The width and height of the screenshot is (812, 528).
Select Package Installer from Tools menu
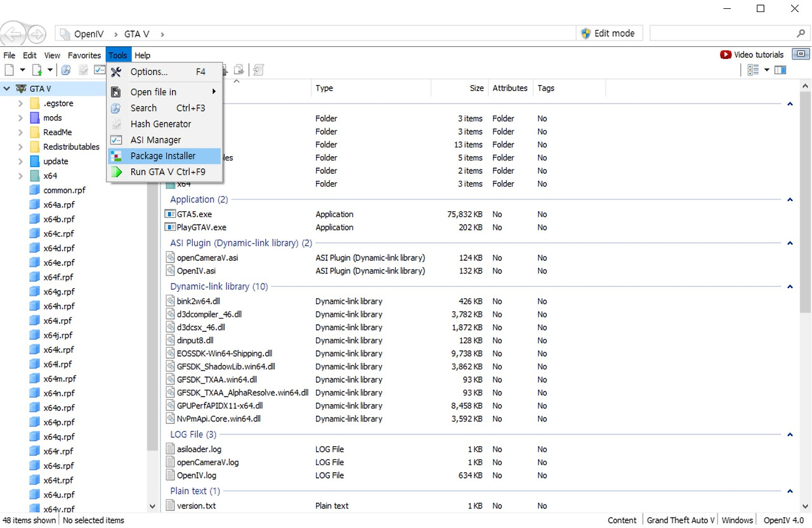164,156
